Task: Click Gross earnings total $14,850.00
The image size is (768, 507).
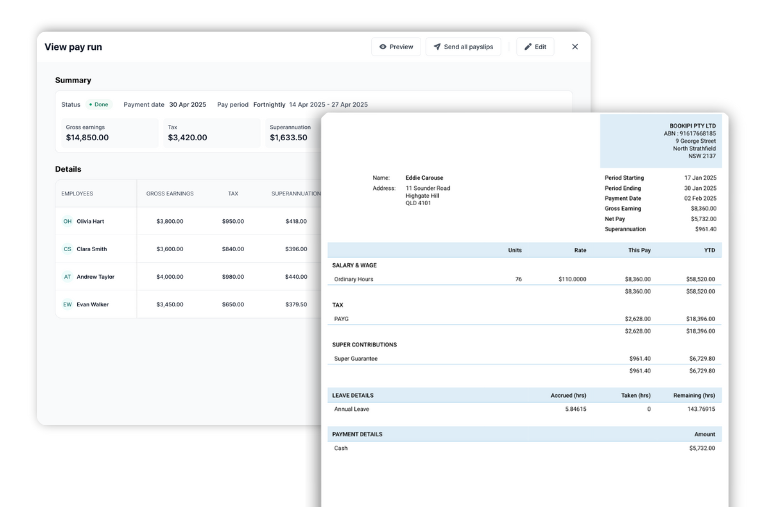Action: tap(87, 138)
